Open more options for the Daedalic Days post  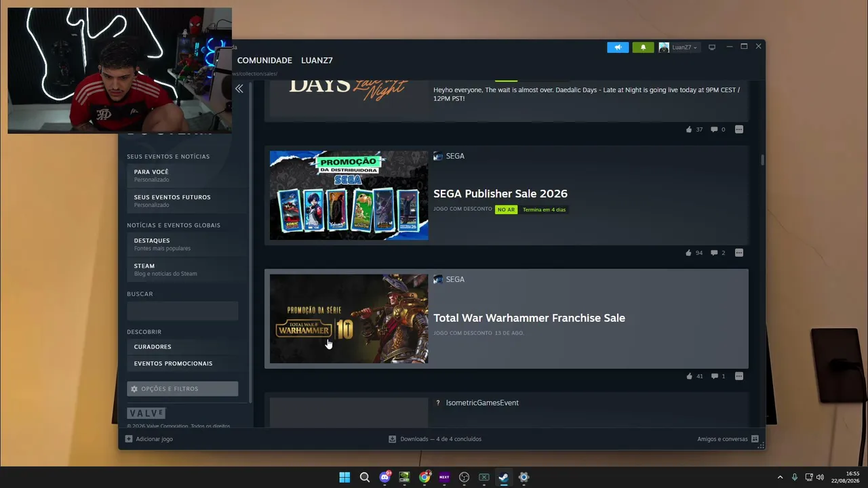pos(739,129)
